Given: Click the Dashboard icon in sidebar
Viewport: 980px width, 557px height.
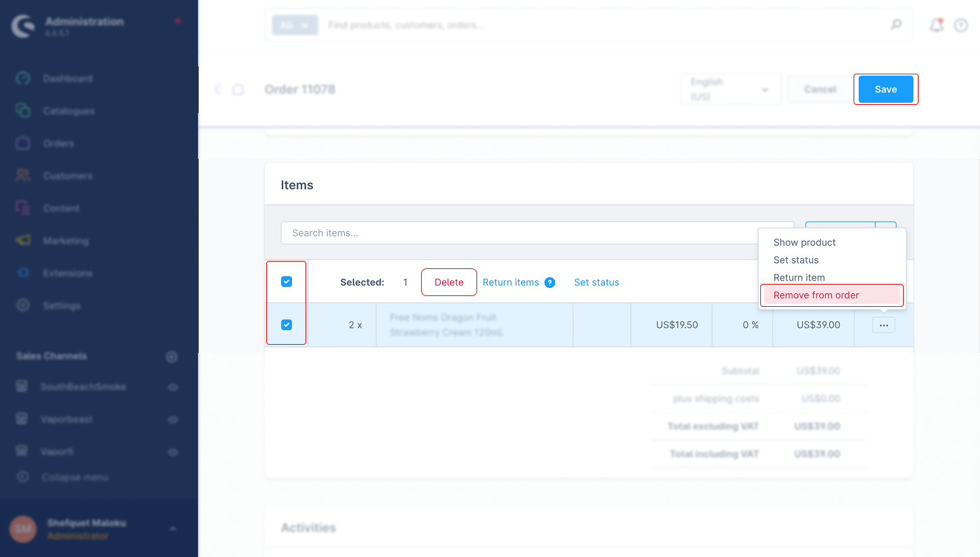Looking at the screenshot, I should (x=23, y=78).
